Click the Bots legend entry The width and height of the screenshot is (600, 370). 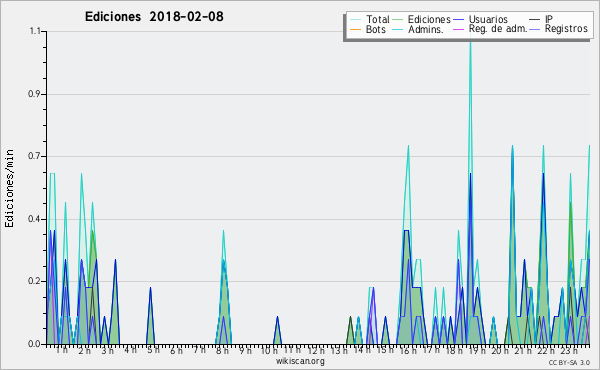point(368,29)
